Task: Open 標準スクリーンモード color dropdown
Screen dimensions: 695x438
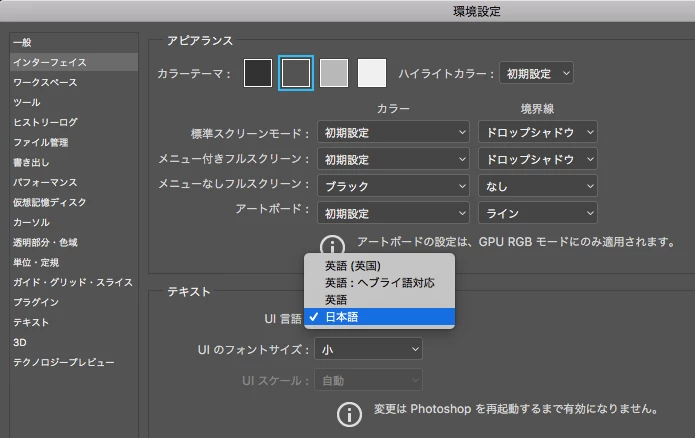Action: tap(393, 132)
